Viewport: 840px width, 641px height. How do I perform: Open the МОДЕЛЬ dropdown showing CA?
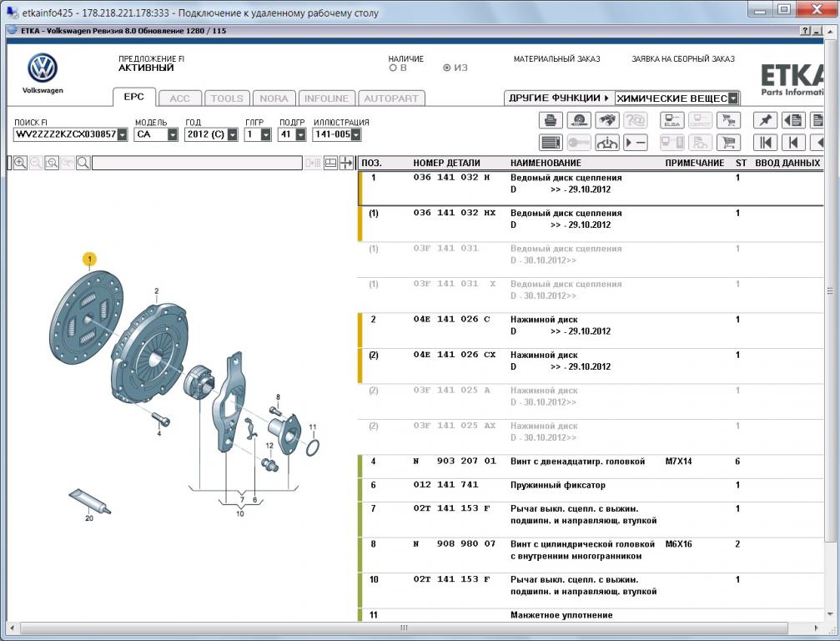[173, 134]
